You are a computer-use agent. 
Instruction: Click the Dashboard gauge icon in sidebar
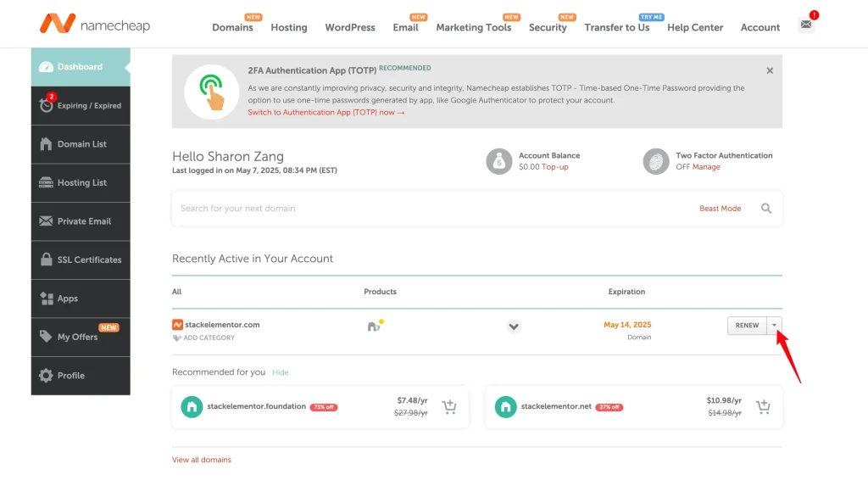tap(46, 67)
